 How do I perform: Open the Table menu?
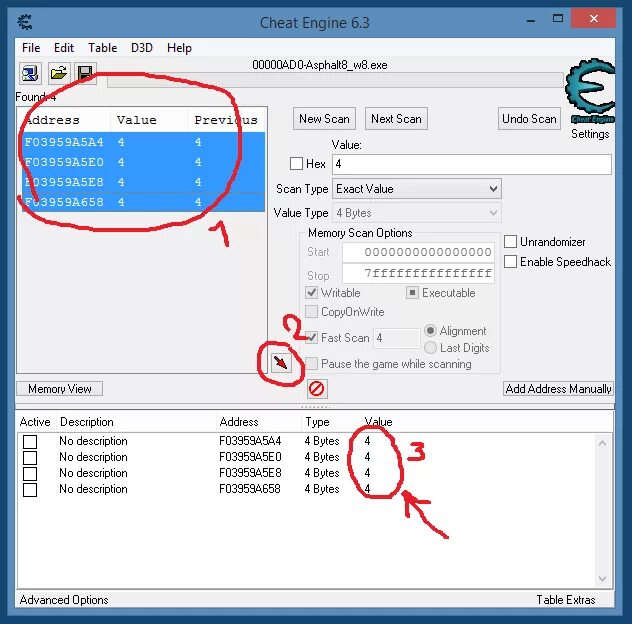click(x=103, y=48)
